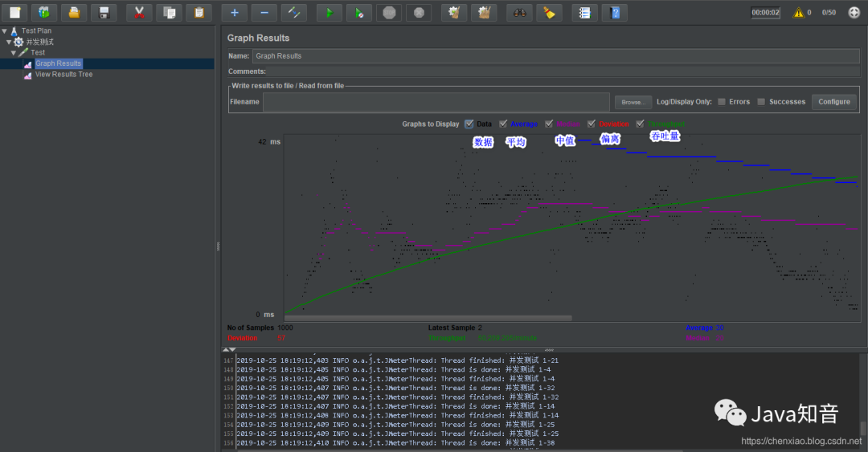
Task: Select Graph Results in the tree
Action: point(58,63)
